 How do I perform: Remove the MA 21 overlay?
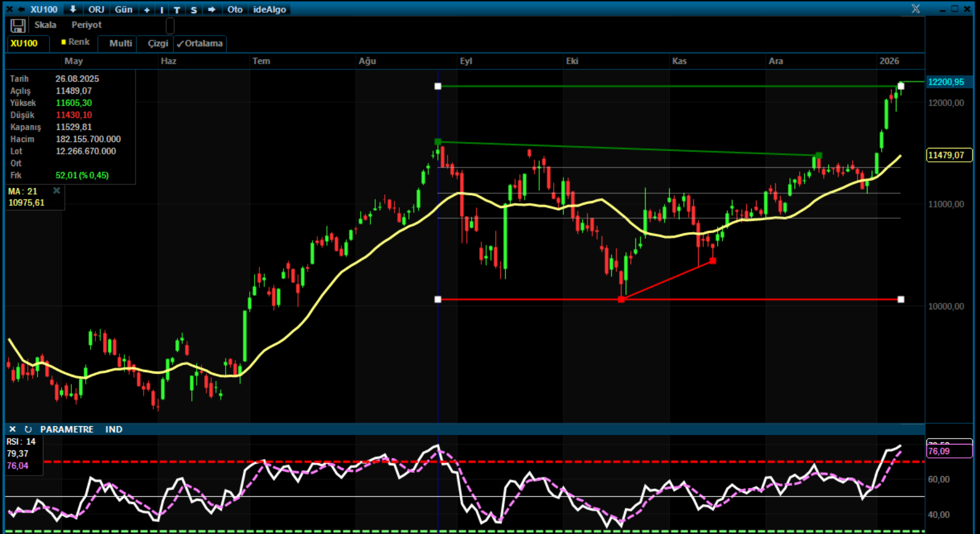[56, 191]
